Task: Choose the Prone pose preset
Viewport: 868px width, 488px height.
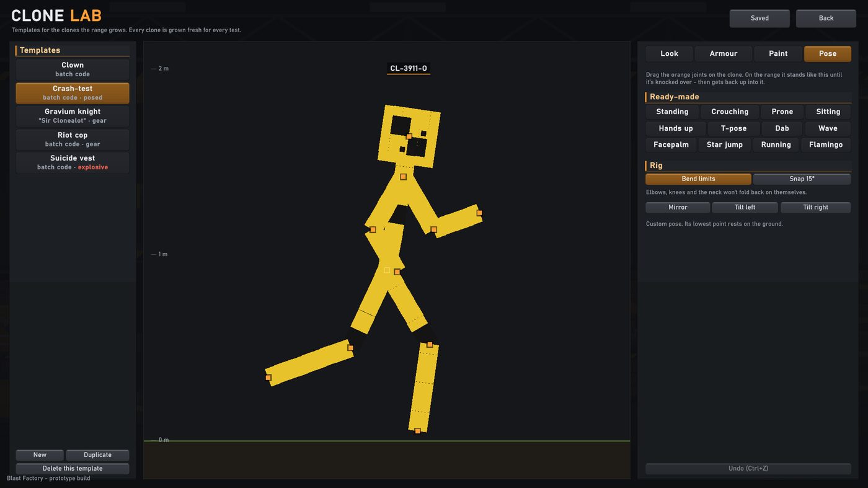Action: point(782,112)
